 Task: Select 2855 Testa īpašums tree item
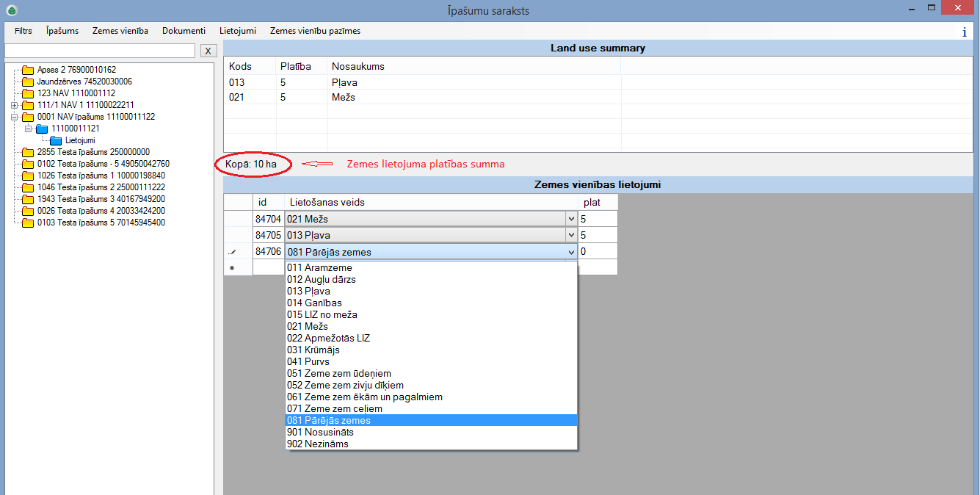(x=93, y=152)
